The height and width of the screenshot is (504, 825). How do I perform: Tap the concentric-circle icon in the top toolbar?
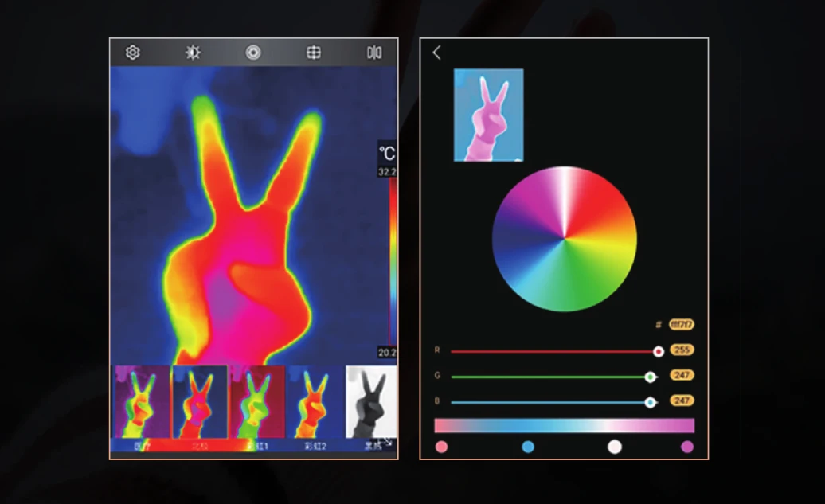(x=253, y=53)
